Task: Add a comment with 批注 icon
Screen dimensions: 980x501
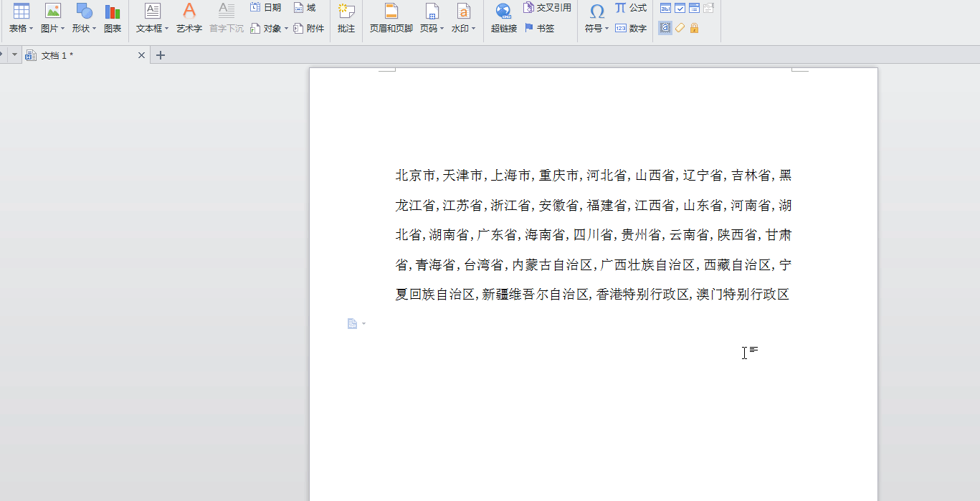Action: tap(346, 11)
